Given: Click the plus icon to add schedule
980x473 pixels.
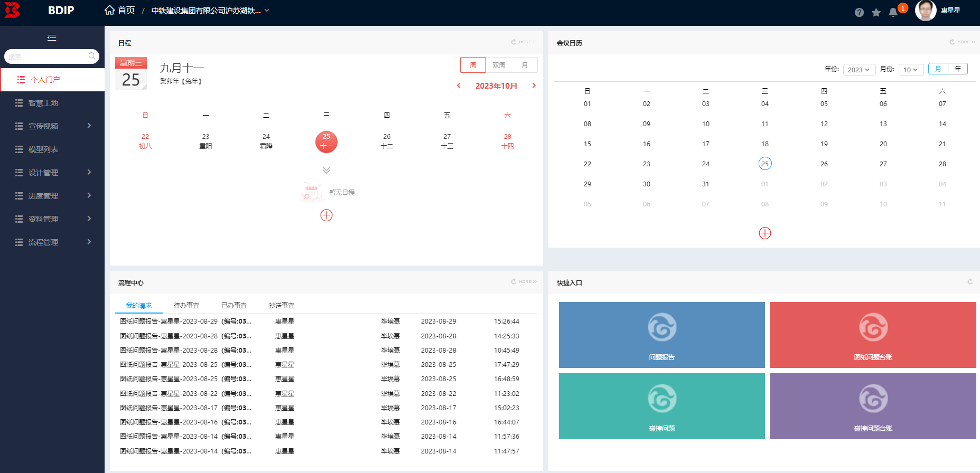Looking at the screenshot, I should [326, 215].
